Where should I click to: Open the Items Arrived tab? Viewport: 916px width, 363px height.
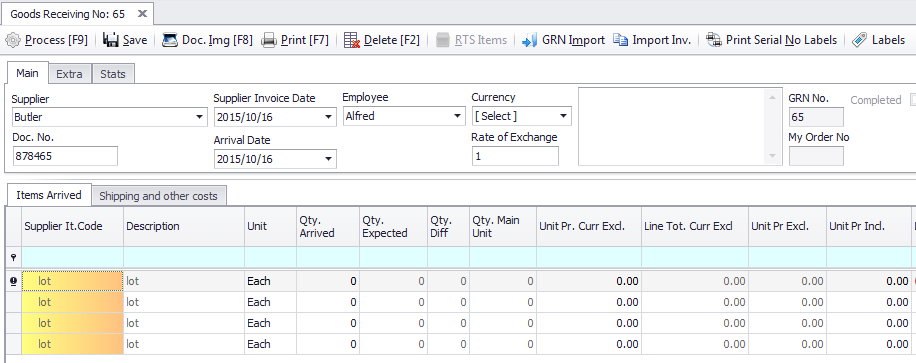tap(49, 195)
